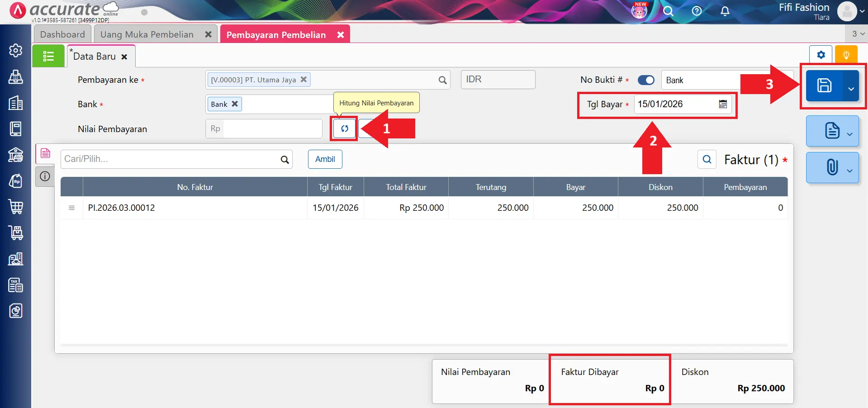
Task: Click the Hitung Nilai Pembayaran refresh icon
Action: click(344, 128)
